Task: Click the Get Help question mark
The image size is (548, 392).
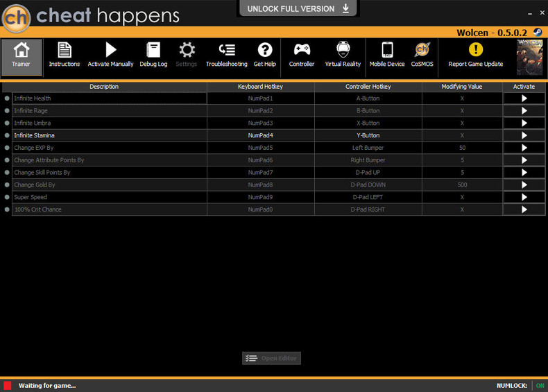Action: coord(265,50)
